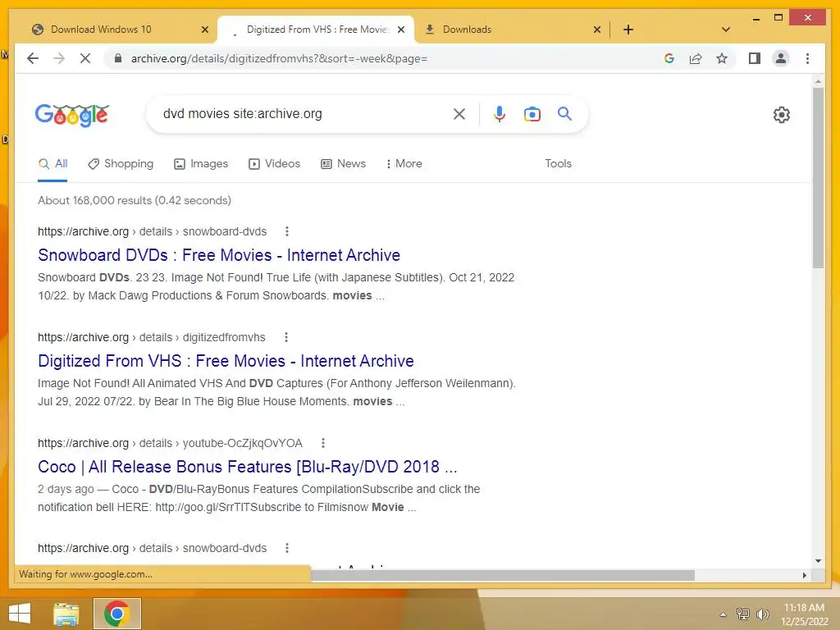Close the Downloads tab
Screen dimensions: 840x630
(597, 30)
